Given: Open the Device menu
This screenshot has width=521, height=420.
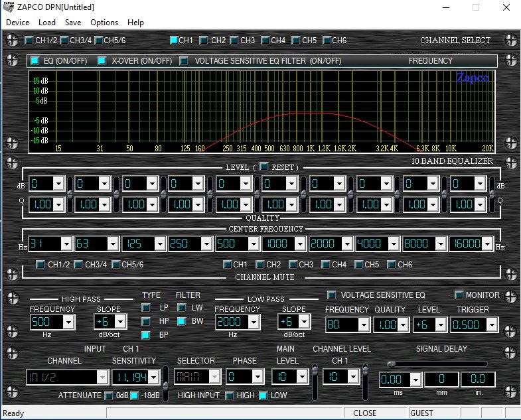Looking at the screenshot, I should tap(18, 23).
